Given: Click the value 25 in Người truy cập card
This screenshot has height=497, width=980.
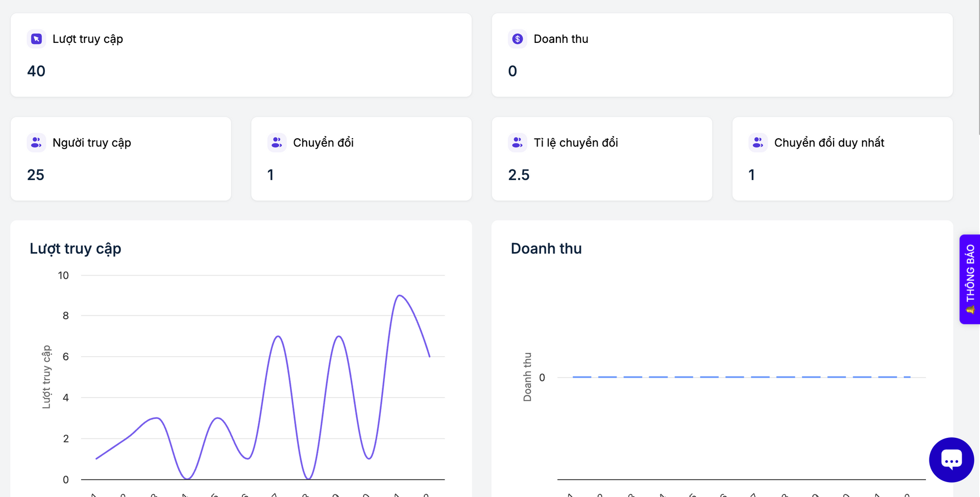Looking at the screenshot, I should click(36, 175).
